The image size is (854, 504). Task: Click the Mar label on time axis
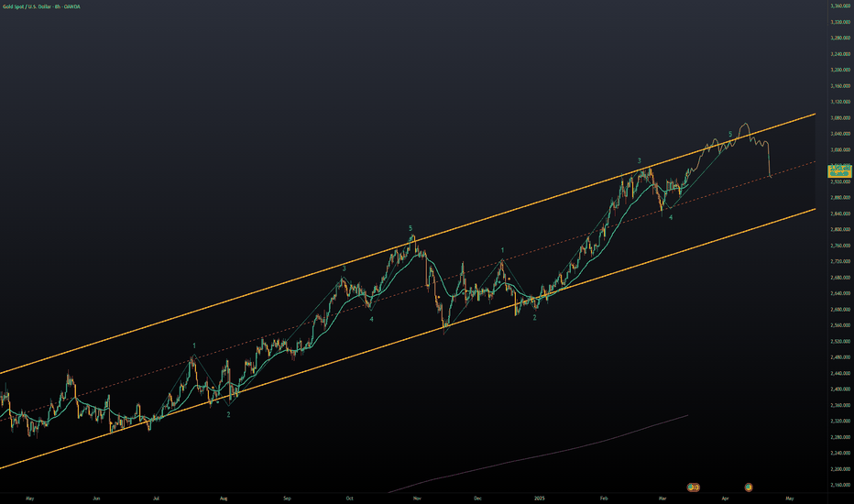point(662,499)
